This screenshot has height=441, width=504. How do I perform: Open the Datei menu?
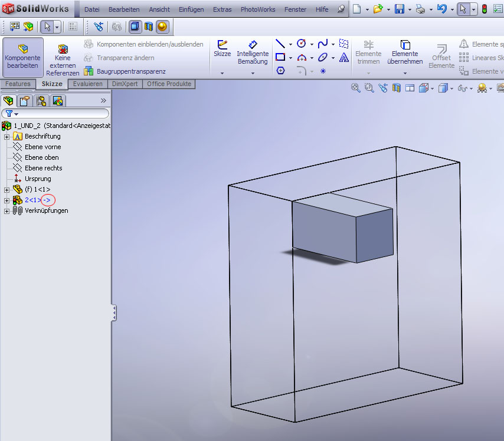click(x=92, y=9)
